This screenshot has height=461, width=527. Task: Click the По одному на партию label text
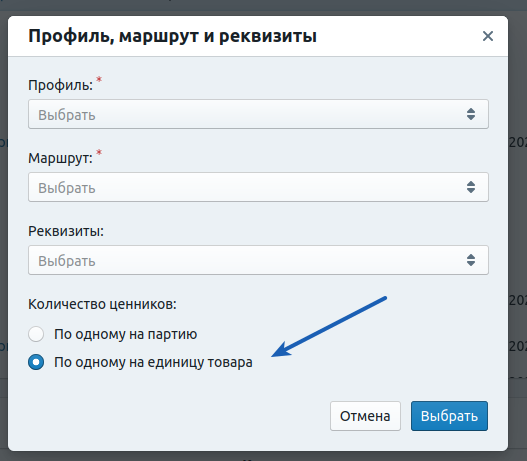126,334
